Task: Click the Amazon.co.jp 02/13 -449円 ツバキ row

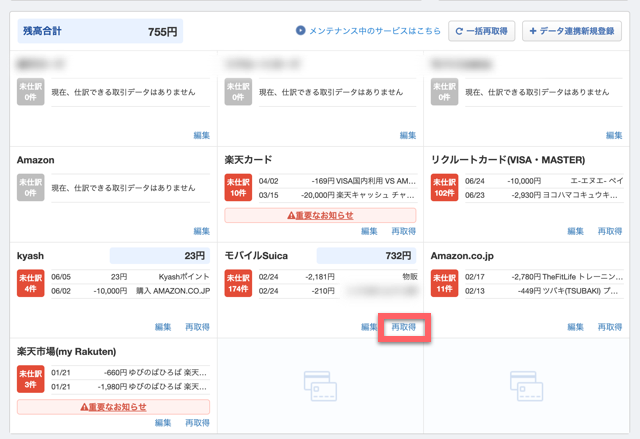Action: [544, 291]
